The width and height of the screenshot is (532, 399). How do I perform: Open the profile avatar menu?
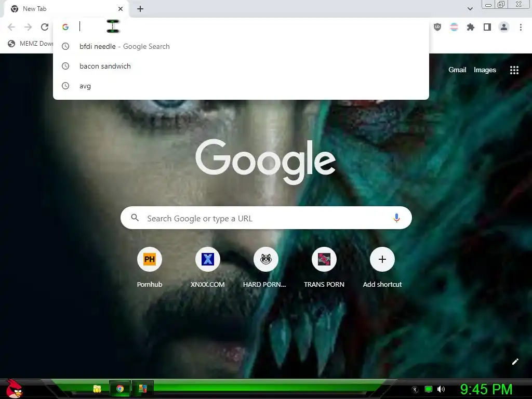[504, 27]
